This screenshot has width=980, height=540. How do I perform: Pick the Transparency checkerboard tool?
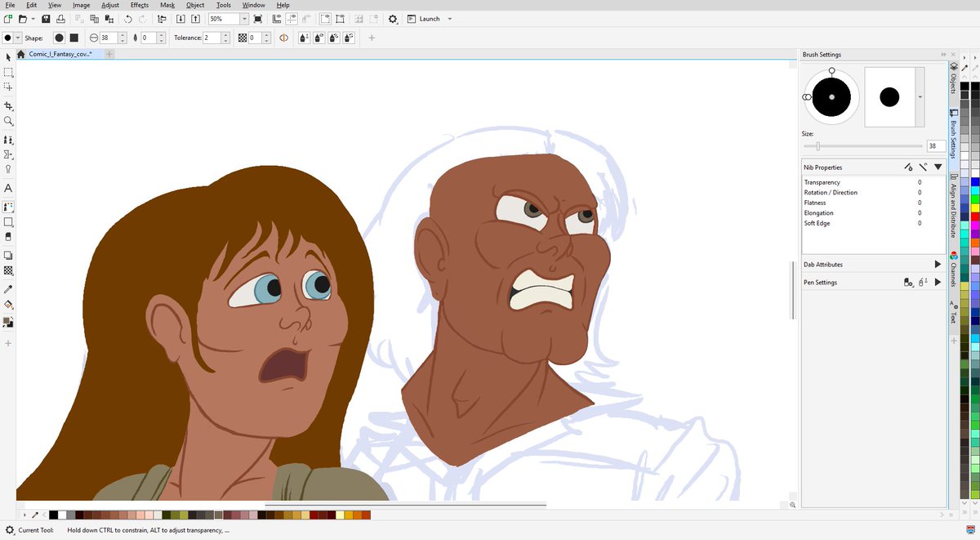pyautogui.click(x=8, y=270)
